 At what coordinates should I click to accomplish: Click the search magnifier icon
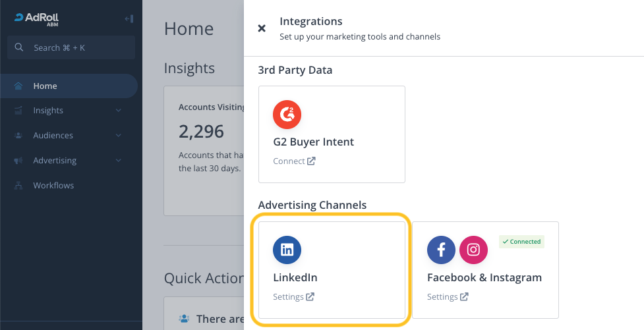(x=20, y=47)
